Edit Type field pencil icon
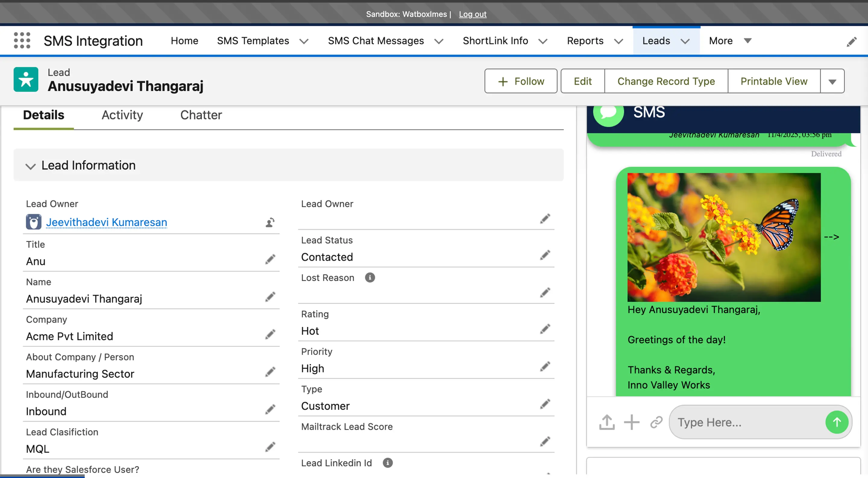Screen dimensions: 868x478 click(545, 404)
